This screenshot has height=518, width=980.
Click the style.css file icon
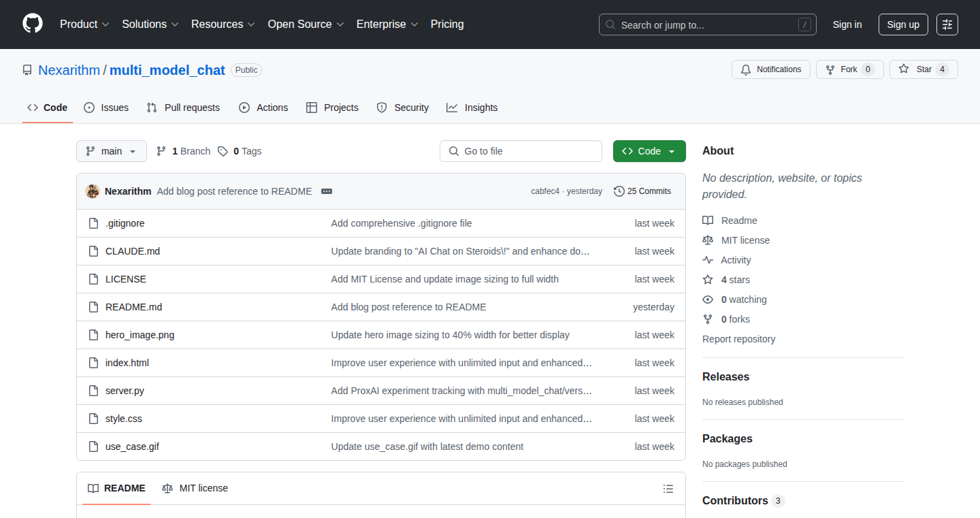click(x=94, y=419)
